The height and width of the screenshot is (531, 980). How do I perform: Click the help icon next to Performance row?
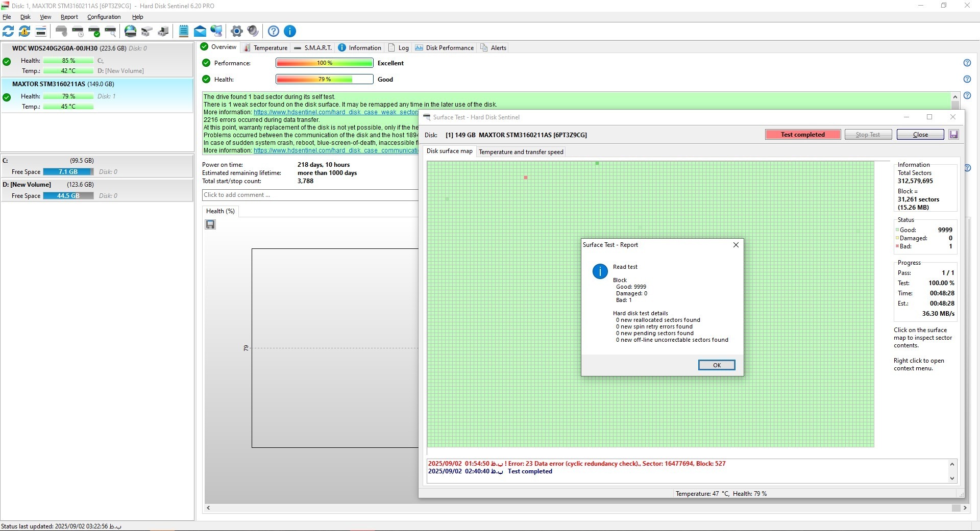coord(967,63)
